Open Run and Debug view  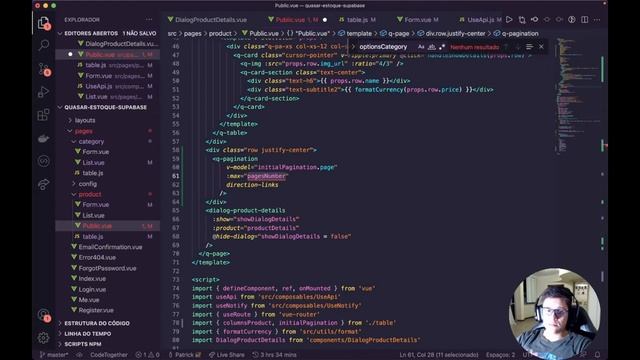43,92
